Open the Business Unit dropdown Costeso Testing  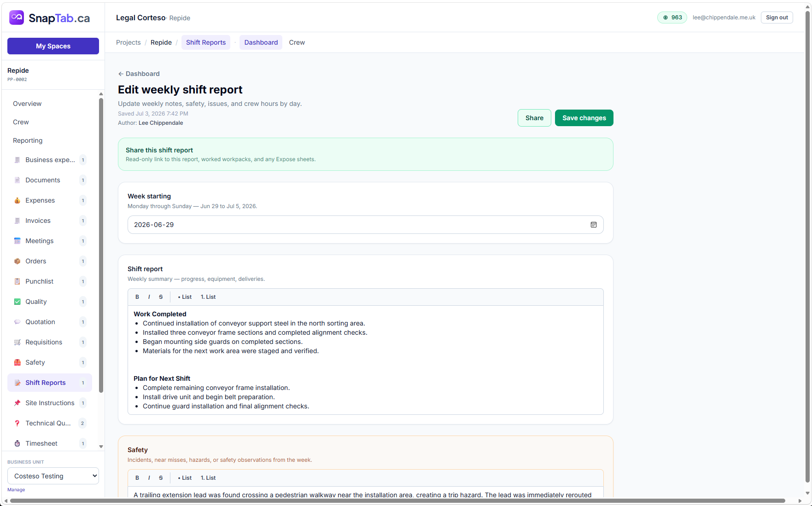click(x=53, y=476)
